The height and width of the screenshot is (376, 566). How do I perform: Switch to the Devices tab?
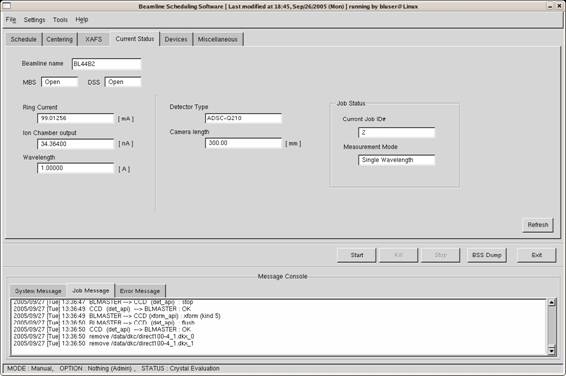tap(176, 39)
